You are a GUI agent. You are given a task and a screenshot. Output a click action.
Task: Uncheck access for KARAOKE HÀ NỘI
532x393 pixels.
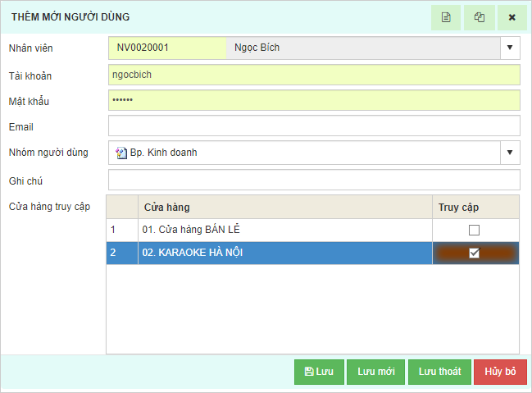pyautogui.click(x=474, y=254)
